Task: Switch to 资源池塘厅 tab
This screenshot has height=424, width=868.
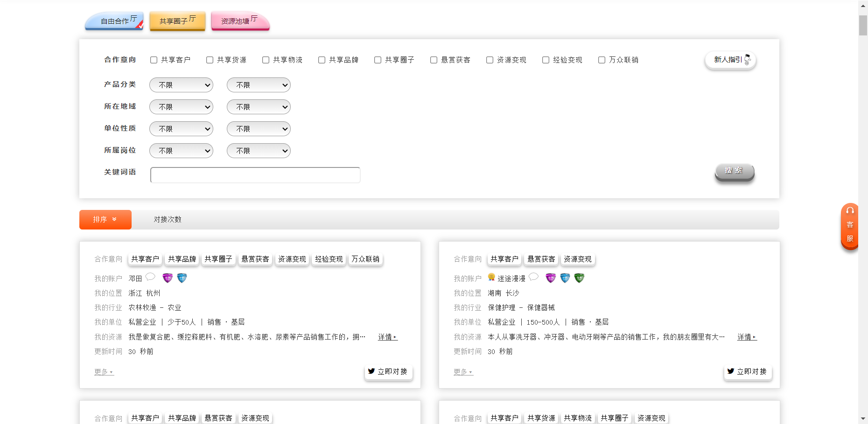Action: tap(240, 21)
